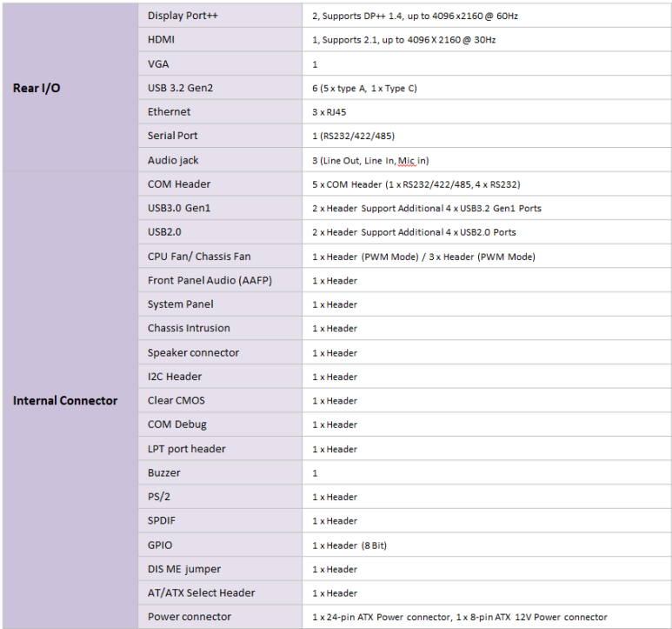Click the '1' value in the VGA row
Viewport: 672px width, 629px height.
(315, 64)
